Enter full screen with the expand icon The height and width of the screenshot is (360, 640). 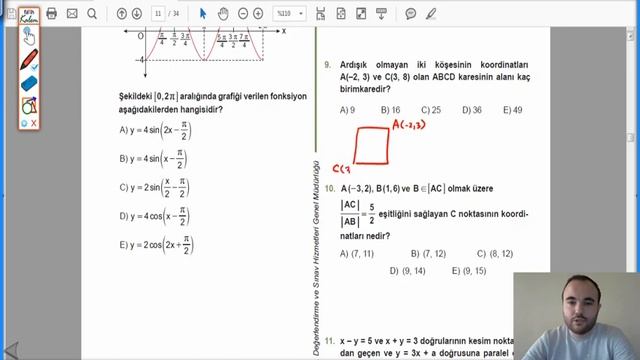coord(361,13)
